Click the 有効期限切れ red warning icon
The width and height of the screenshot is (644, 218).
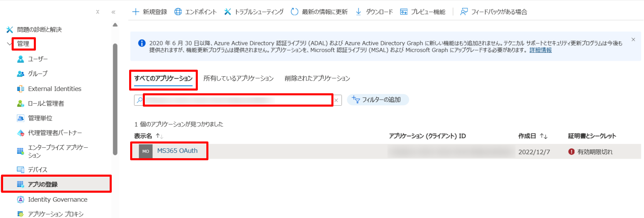571,152
